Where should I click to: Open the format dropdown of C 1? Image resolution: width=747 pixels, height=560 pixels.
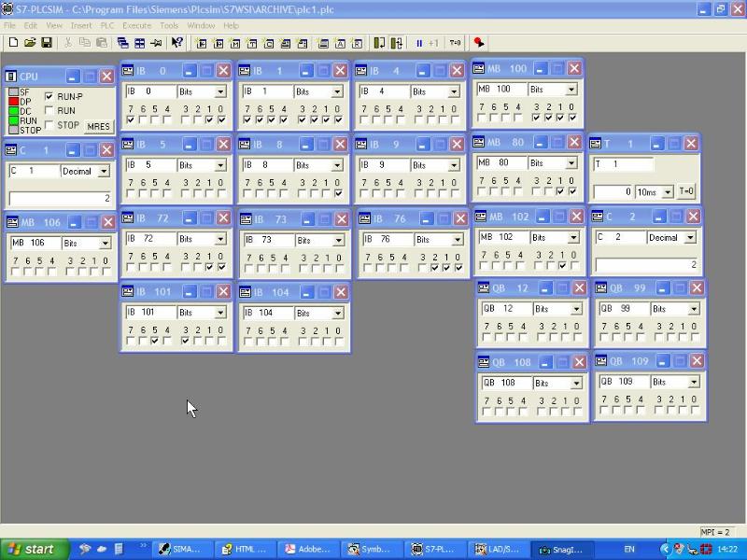click(x=104, y=172)
